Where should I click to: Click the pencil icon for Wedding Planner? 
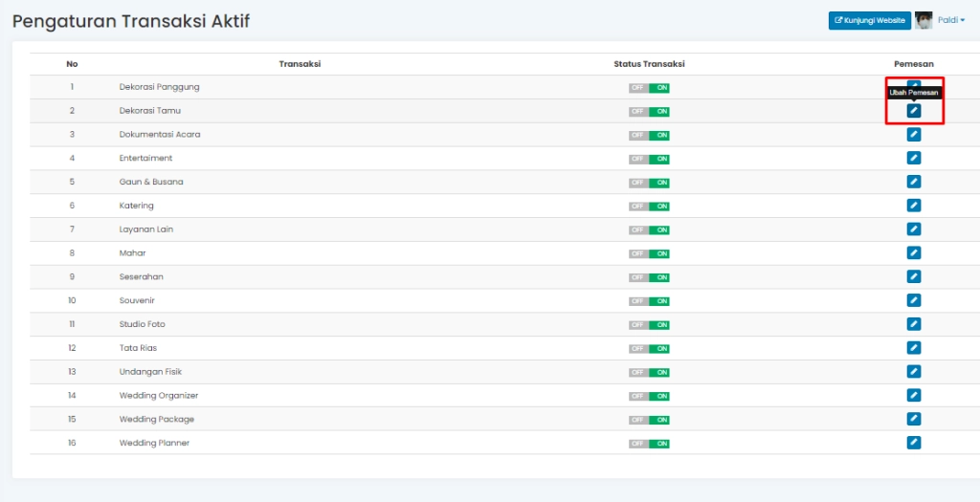point(913,443)
